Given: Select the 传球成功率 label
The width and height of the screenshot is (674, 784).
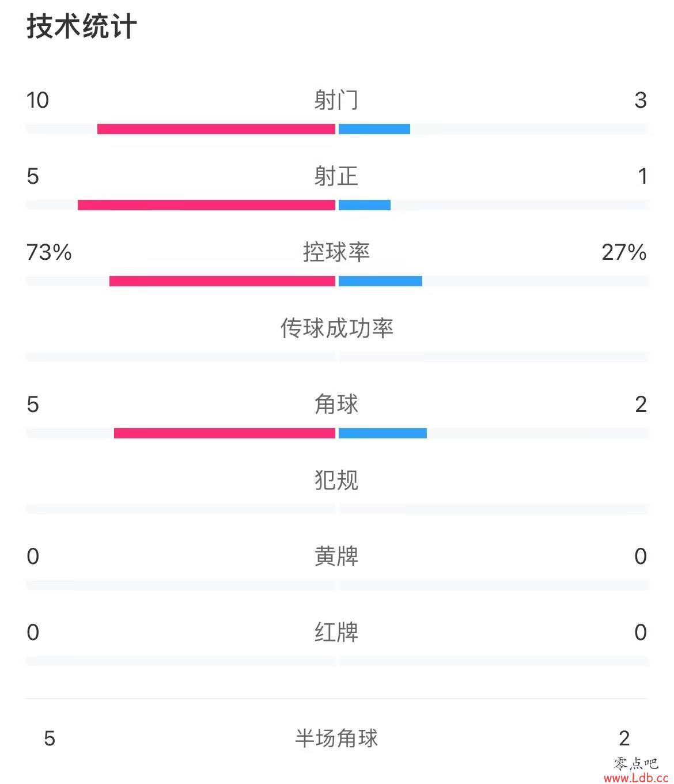Looking at the screenshot, I should 336,328.
